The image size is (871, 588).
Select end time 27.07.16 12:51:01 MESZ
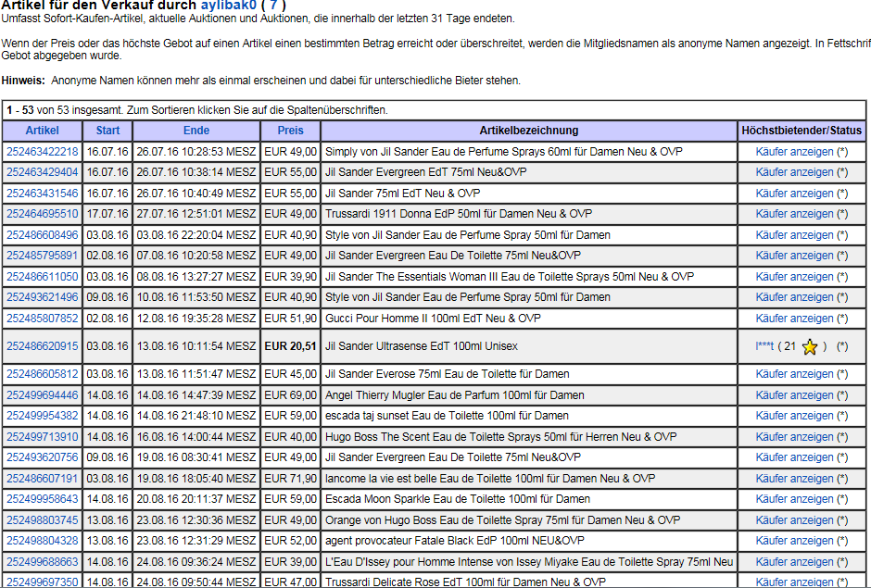tap(196, 214)
